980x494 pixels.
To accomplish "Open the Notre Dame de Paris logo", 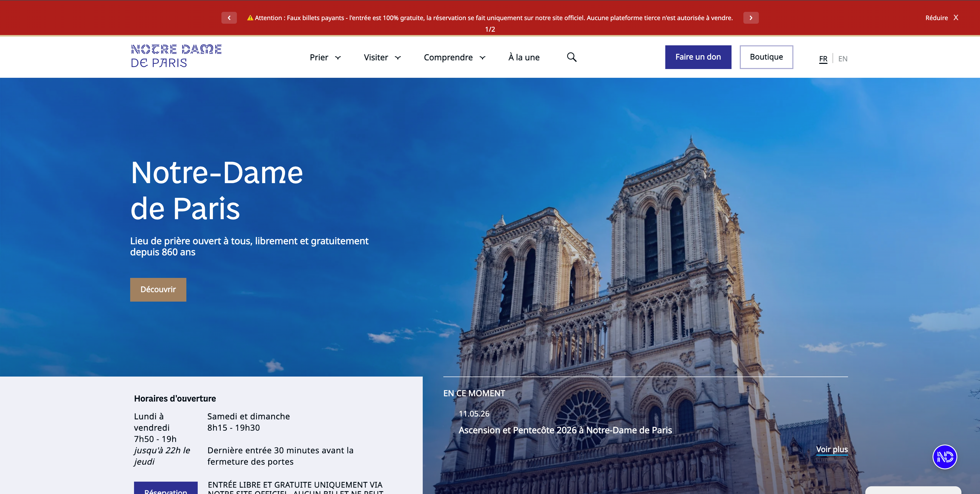I will click(x=176, y=56).
